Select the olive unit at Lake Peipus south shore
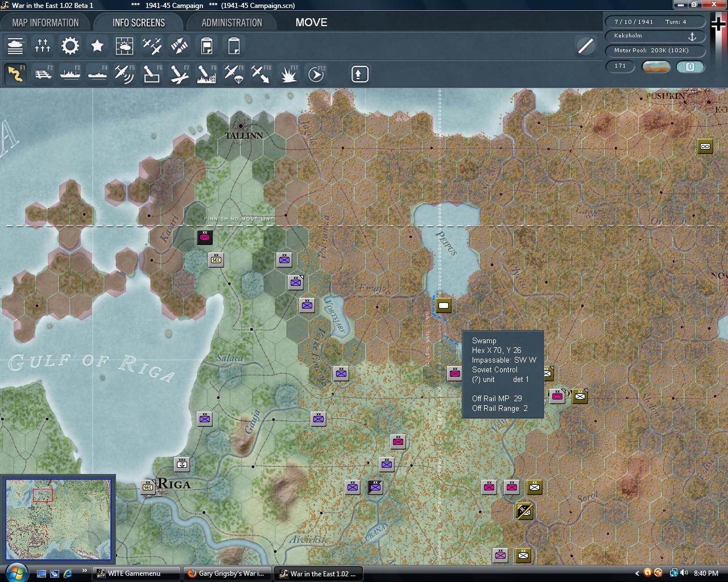Viewport: 728px width, 582px height. click(444, 305)
